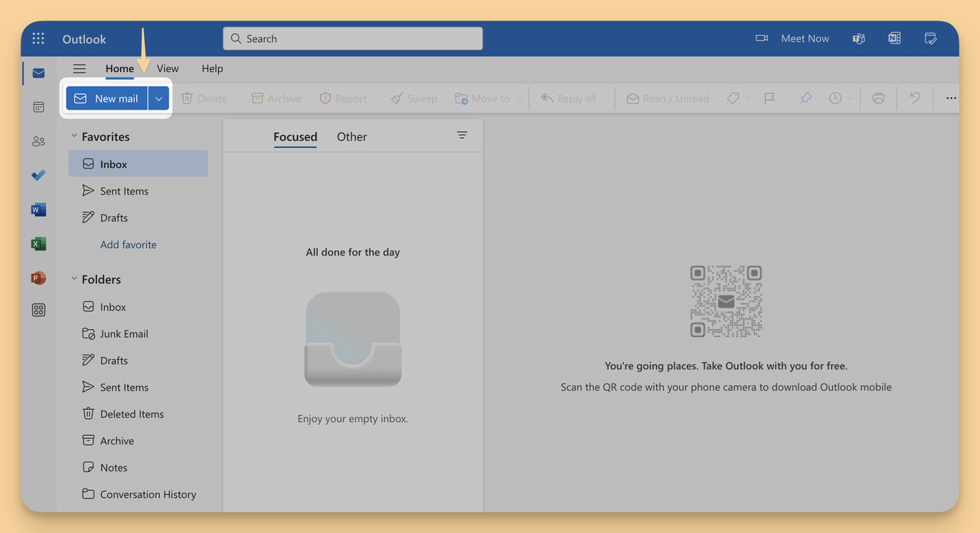Expand the Delete dropdown chevron
980x533 pixels.
[x=236, y=98]
